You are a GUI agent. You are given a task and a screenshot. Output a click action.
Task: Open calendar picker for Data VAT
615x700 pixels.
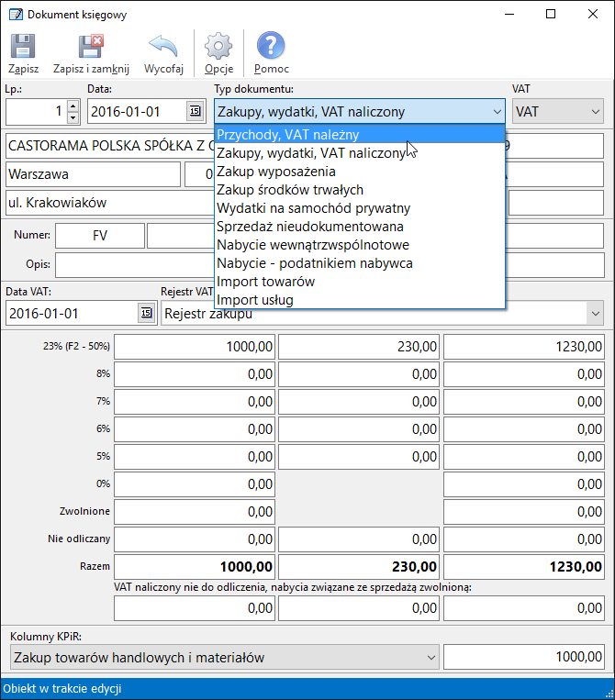pyautogui.click(x=145, y=314)
